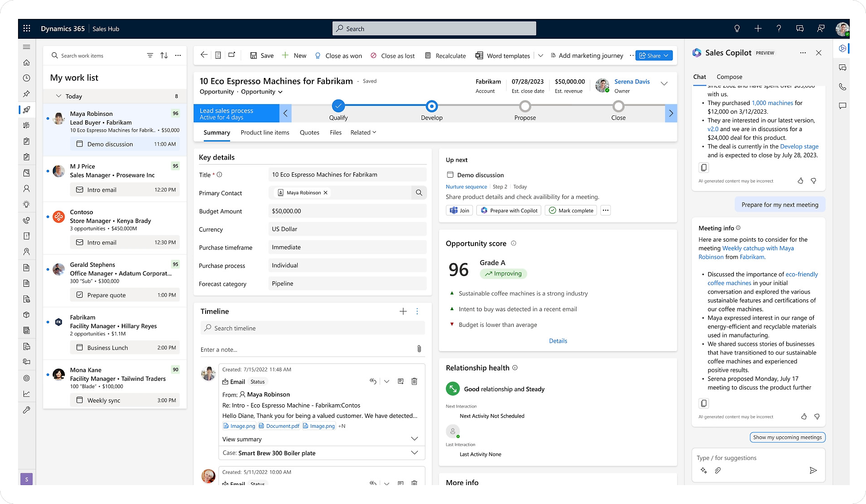Copy the Meeting info summary using the copy icon
Image resolution: width=866 pixels, height=504 pixels.
pyautogui.click(x=704, y=403)
